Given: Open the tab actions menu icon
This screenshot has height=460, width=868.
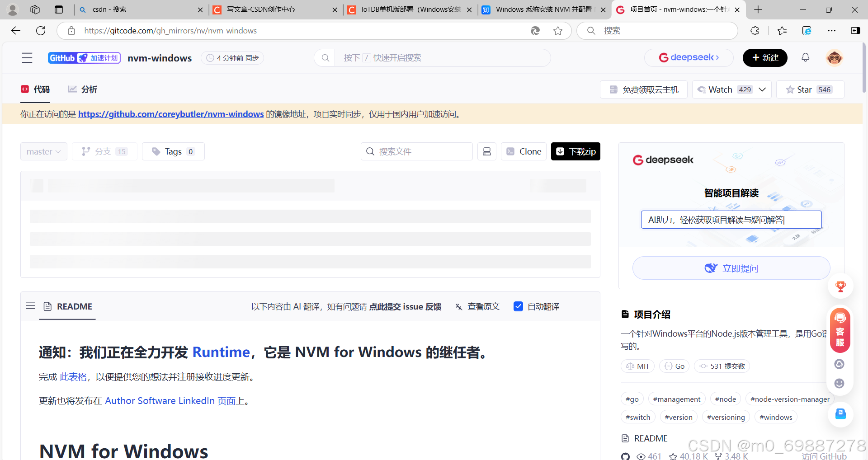Looking at the screenshot, I should 59,9.
